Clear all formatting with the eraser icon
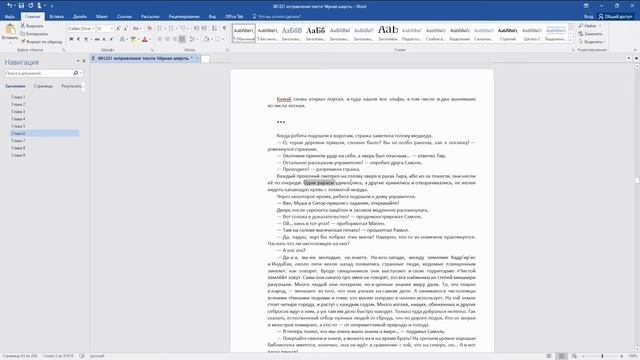Image resolution: width=640 pixels, height=360 pixels. point(149,29)
